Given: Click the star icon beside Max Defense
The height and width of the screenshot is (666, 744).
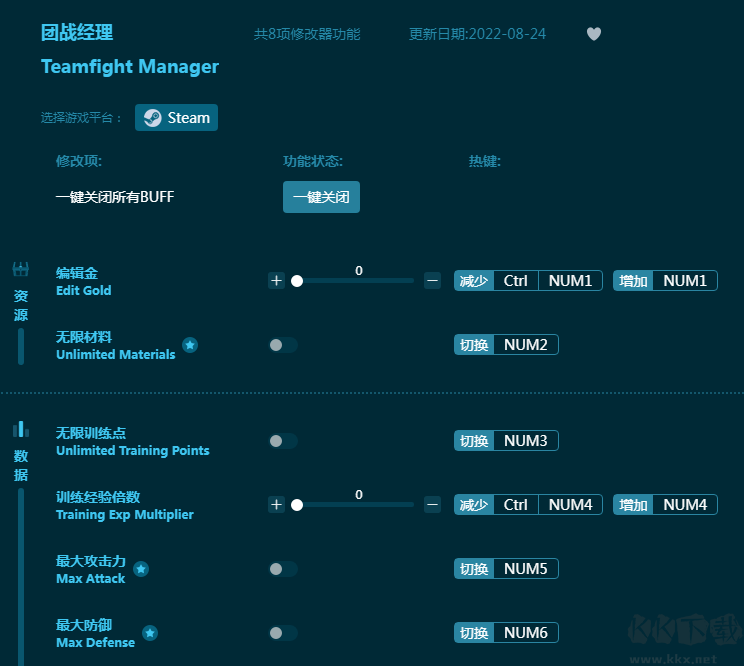Looking at the screenshot, I should click(150, 633).
